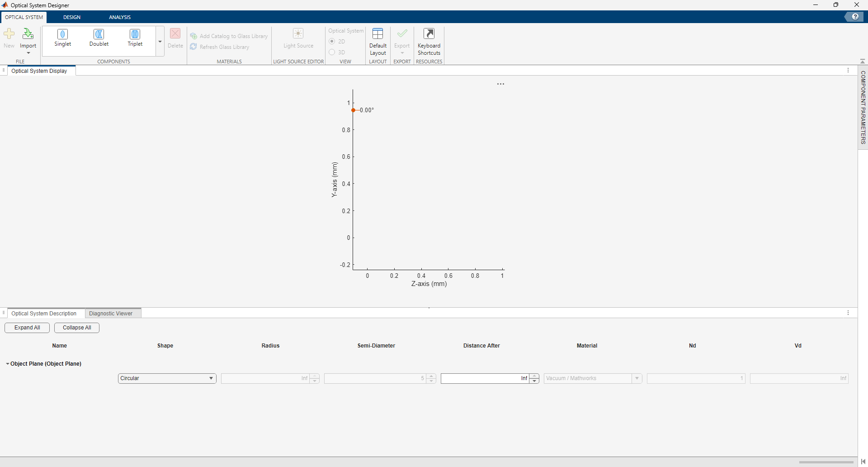Open the Diagnostic Viewer tab

pyautogui.click(x=111, y=313)
